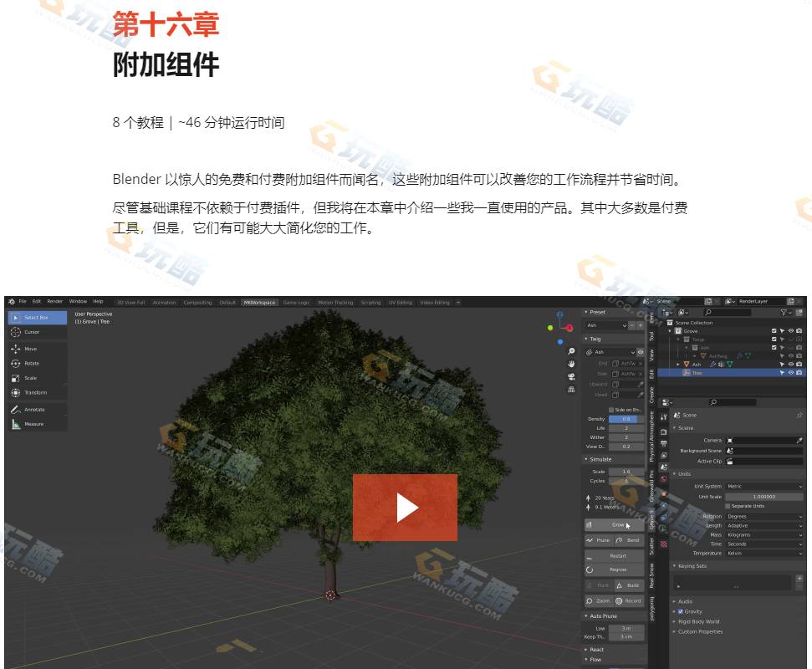Click the simulation Scale value field
Image resolution: width=812 pixels, height=669 pixels.
(626, 472)
